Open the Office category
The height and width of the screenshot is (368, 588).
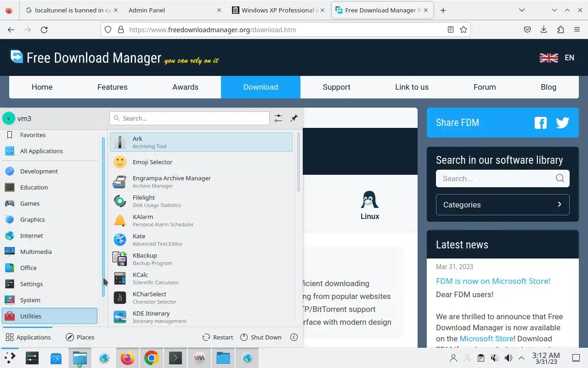50,268
